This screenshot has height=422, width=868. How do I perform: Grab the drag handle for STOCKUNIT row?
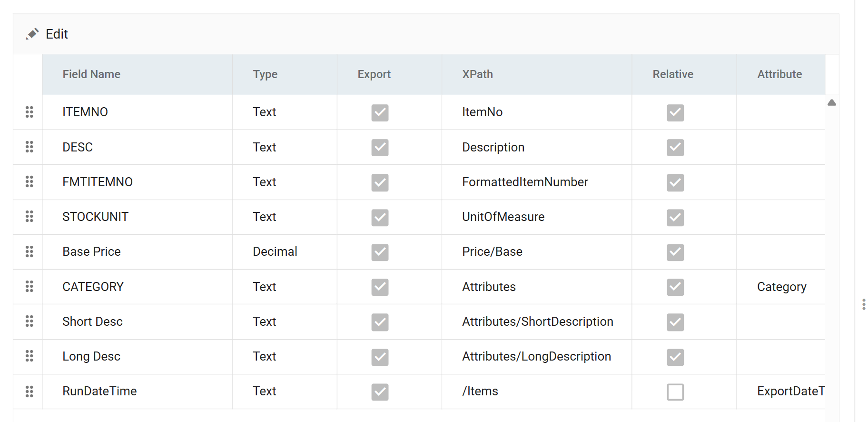coord(29,217)
